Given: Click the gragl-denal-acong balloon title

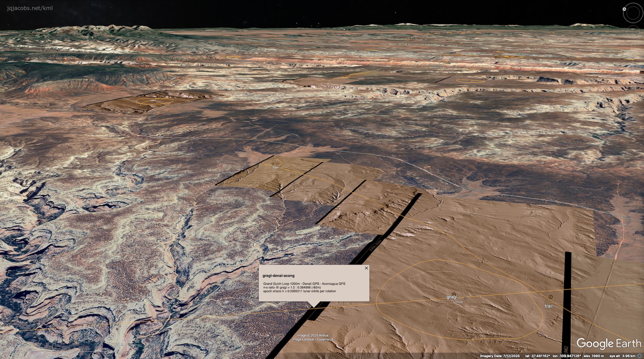Looking at the screenshot, I should 278,276.
